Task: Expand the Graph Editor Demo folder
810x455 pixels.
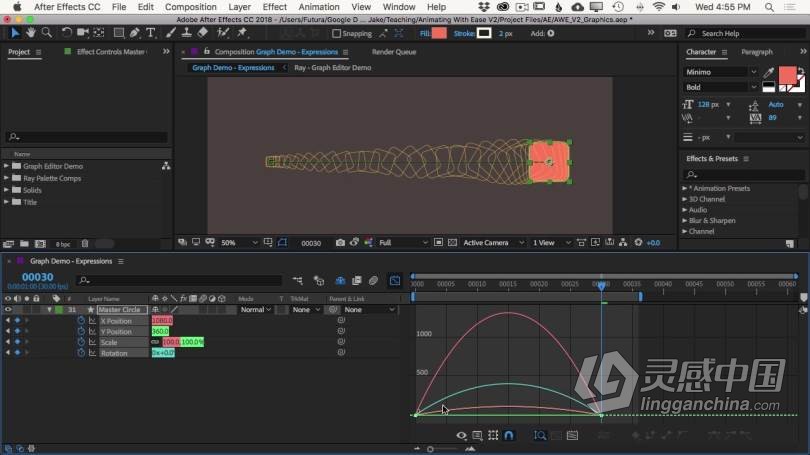Action: click(6, 166)
